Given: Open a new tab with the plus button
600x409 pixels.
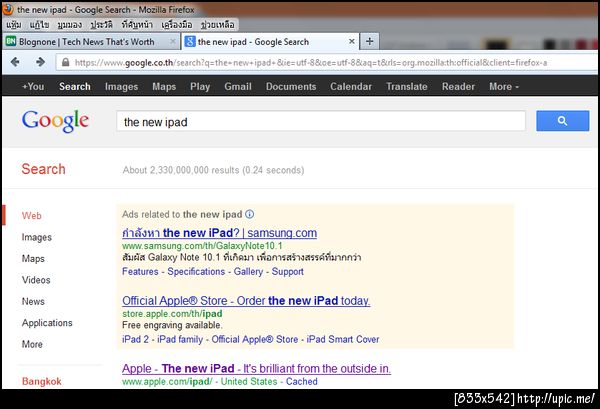Looking at the screenshot, I should tap(369, 41).
